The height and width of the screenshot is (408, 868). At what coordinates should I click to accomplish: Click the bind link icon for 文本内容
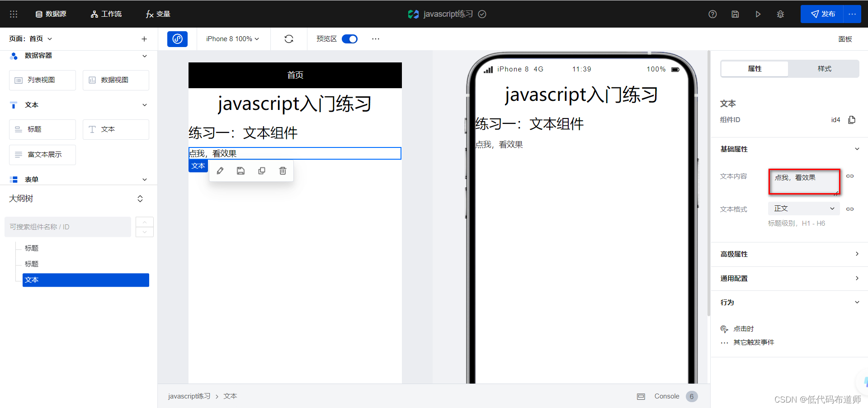[850, 176]
